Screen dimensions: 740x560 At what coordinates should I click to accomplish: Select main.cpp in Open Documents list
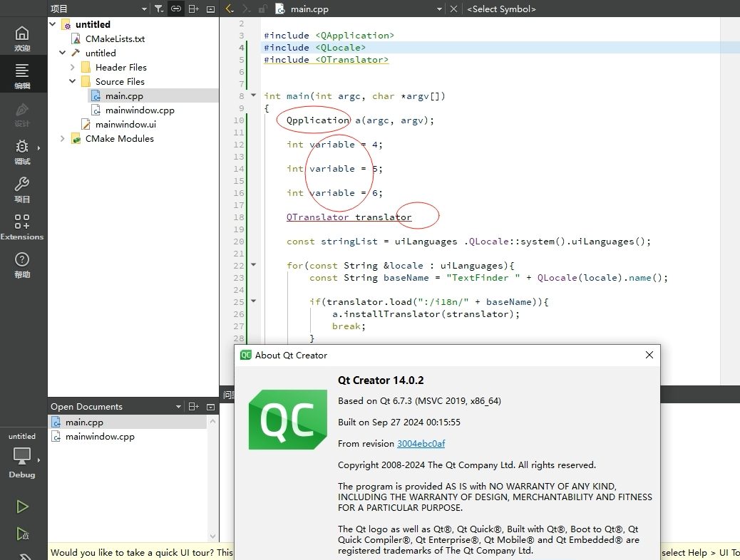pos(84,422)
